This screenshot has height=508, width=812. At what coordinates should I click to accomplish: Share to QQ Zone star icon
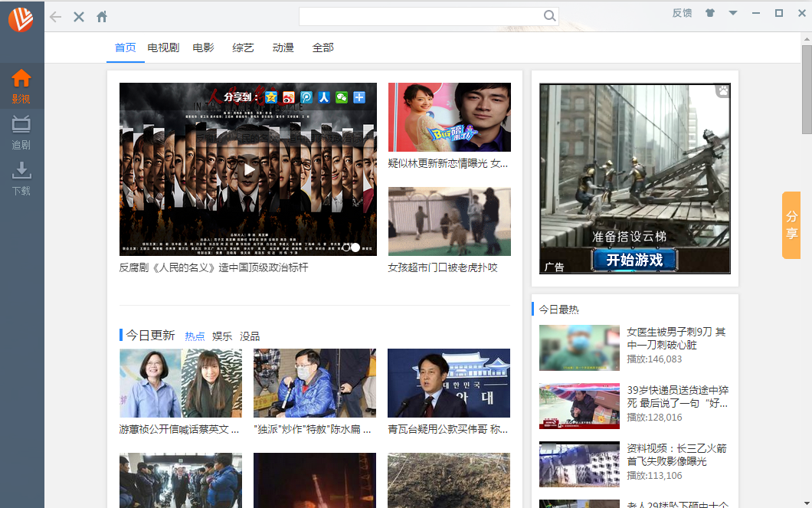[271, 97]
